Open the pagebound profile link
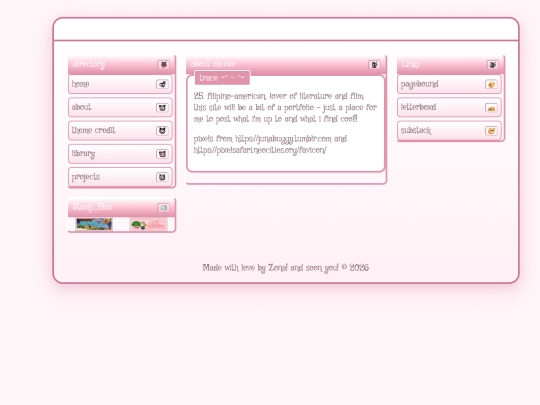 coord(449,84)
